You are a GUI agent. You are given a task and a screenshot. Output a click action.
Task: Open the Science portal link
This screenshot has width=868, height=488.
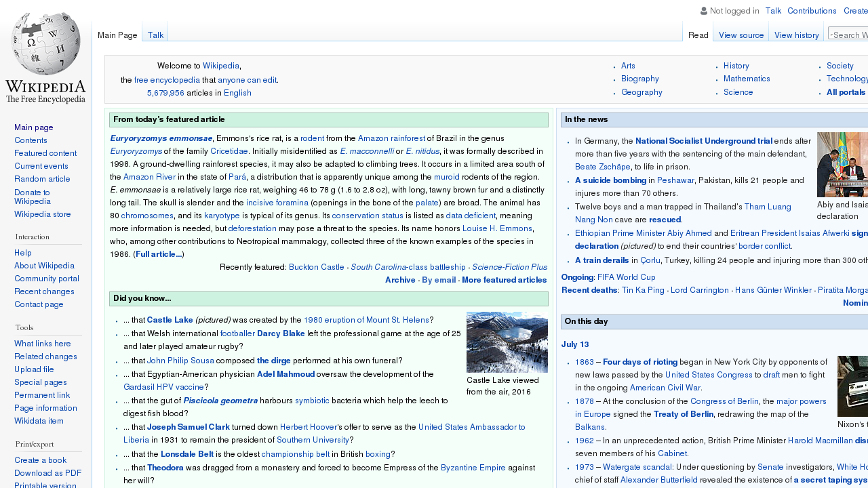click(x=738, y=92)
